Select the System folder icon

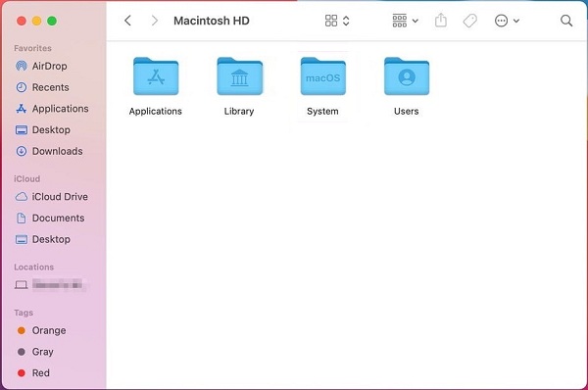[x=322, y=76]
